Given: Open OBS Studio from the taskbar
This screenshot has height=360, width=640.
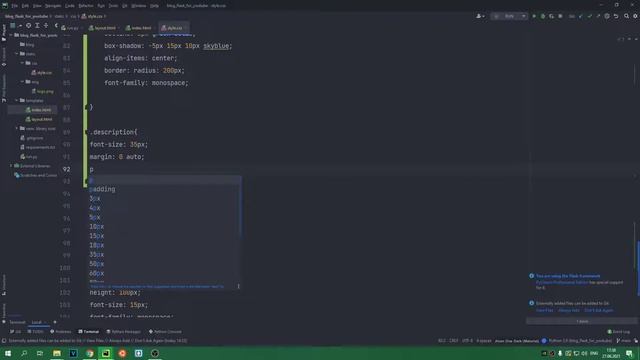Looking at the screenshot, I should pos(155,353).
